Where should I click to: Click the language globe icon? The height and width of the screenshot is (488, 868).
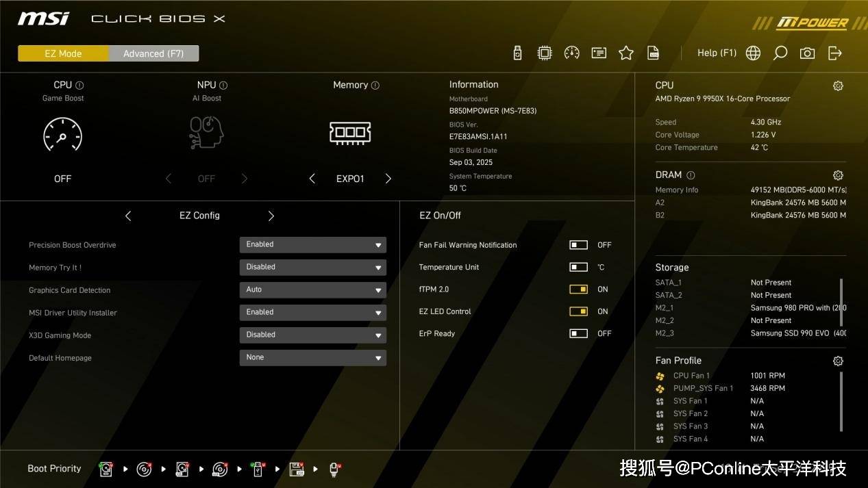(753, 53)
